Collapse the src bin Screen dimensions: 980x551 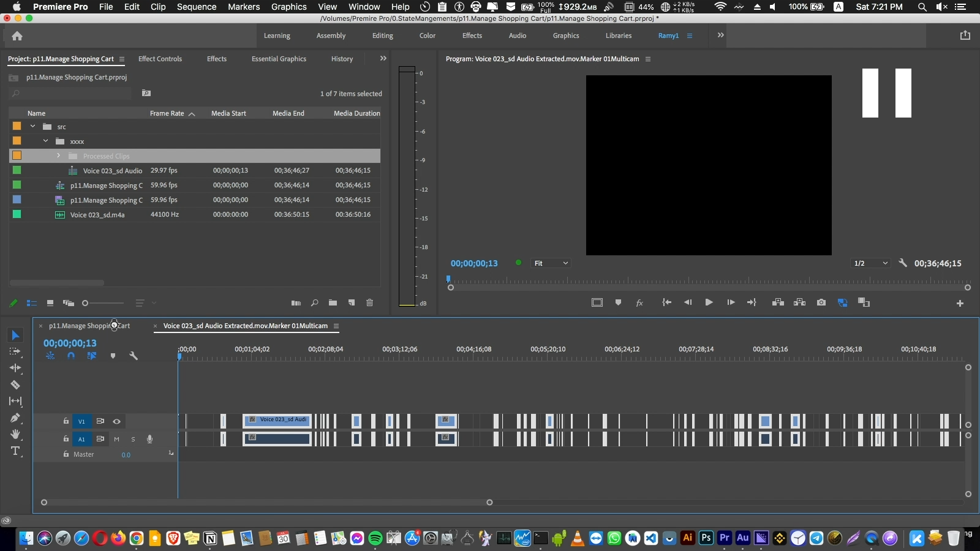tap(33, 127)
